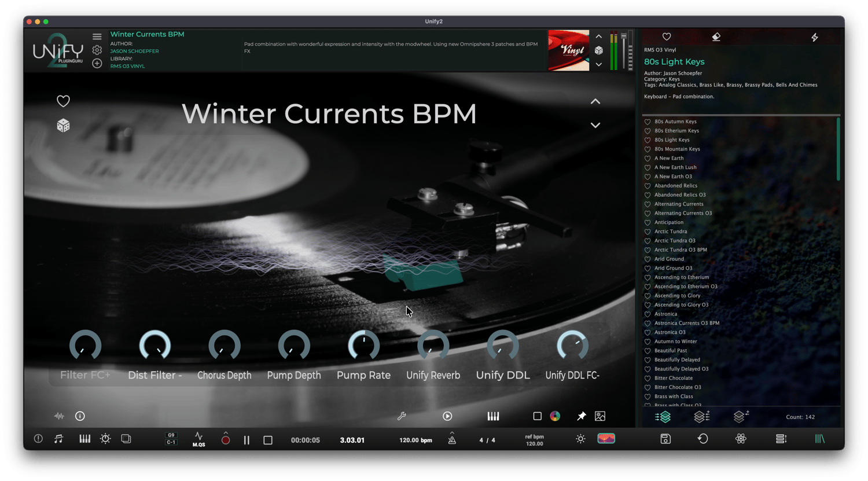Randomize using the large dice on the artwork

pyautogui.click(x=63, y=126)
